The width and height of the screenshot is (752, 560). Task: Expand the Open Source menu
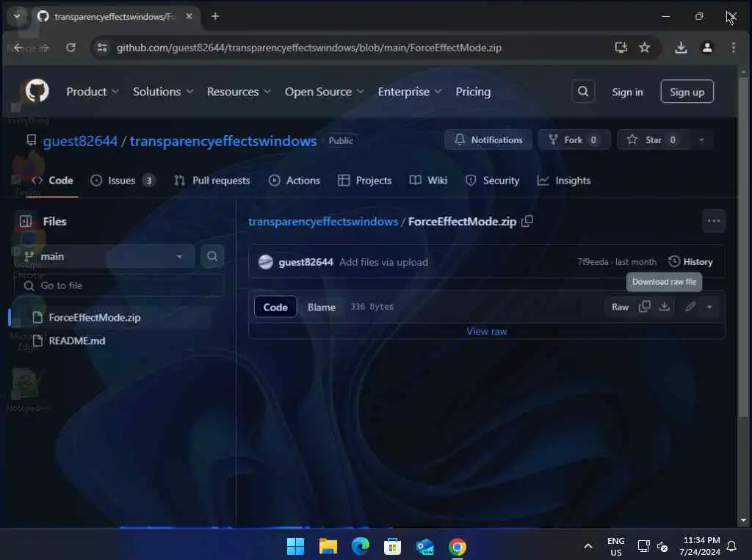pyautogui.click(x=325, y=92)
